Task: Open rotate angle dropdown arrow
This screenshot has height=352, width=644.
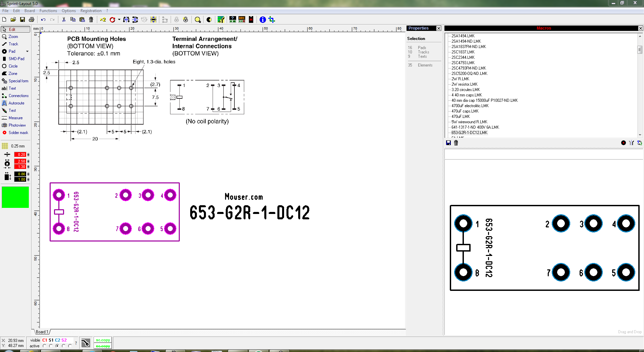Action: pyautogui.click(x=119, y=20)
